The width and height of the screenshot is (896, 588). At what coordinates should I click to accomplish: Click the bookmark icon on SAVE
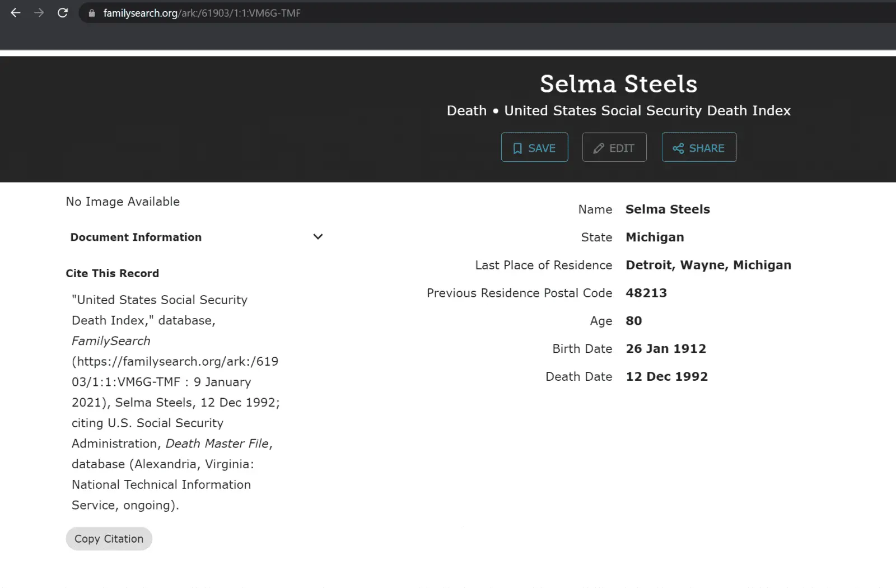tap(518, 148)
